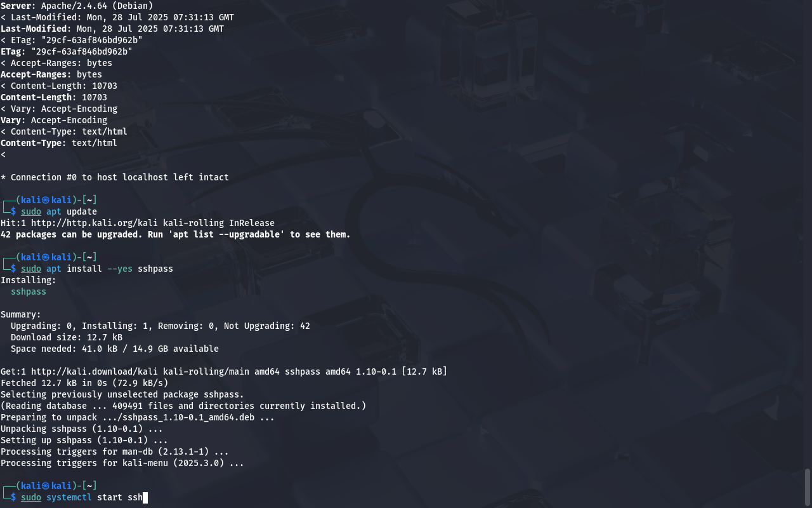812x508 pixels.
Task: Click the sshpass_1.10-0.1_amd64.deb file name
Action: pos(188,417)
